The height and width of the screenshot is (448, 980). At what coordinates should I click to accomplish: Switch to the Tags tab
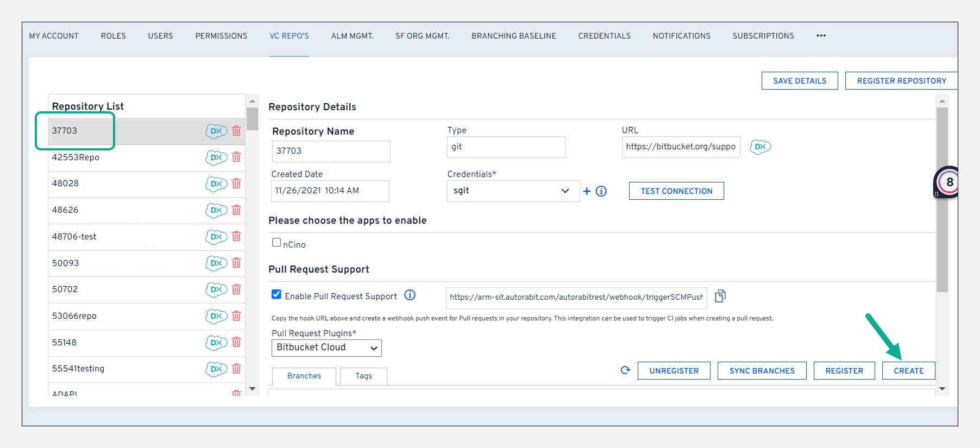[x=363, y=376]
